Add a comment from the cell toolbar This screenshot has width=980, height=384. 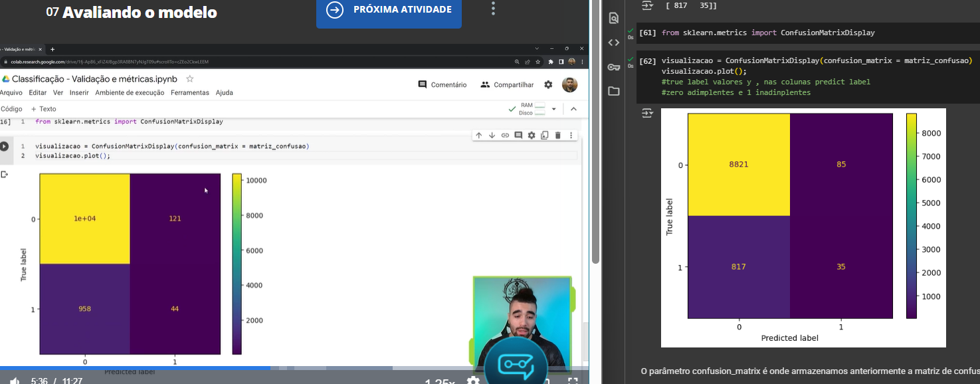click(518, 135)
